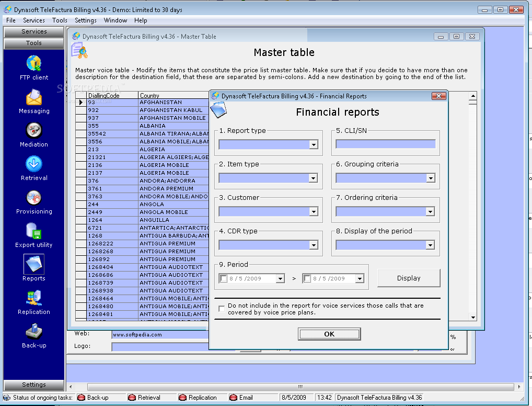532x406 pixels.
Task: Select the ANGOLA MOBILE cell
Action: click(x=174, y=212)
